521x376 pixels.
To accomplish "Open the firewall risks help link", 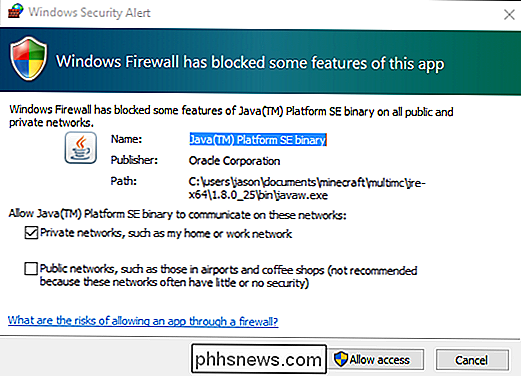I will pos(143,321).
